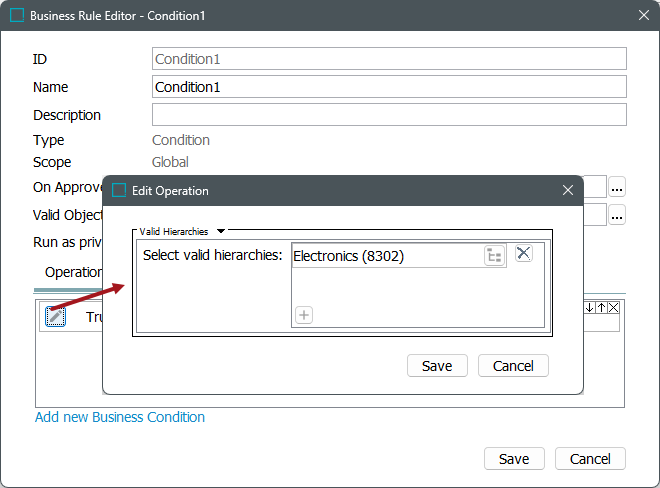Close the Edit Operation dialog window
The image size is (660, 488).
[x=568, y=190]
